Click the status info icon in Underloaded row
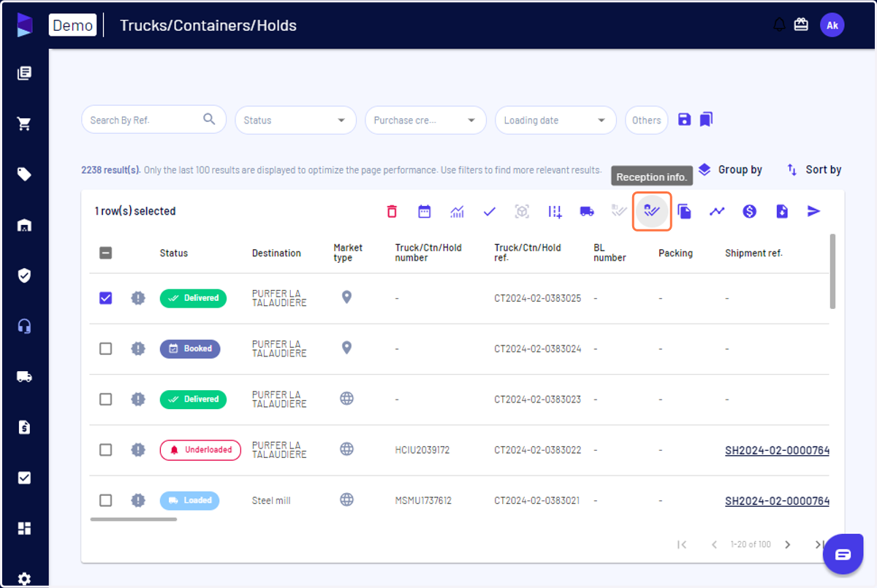This screenshot has height=588, width=877. tap(138, 450)
